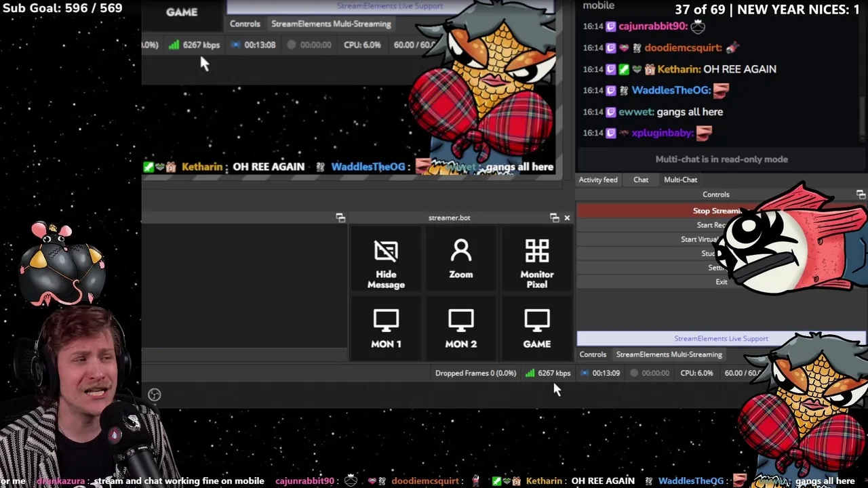
Task: Open StreamElements Live Support link above Controls tab
Action: click(721, 338)
